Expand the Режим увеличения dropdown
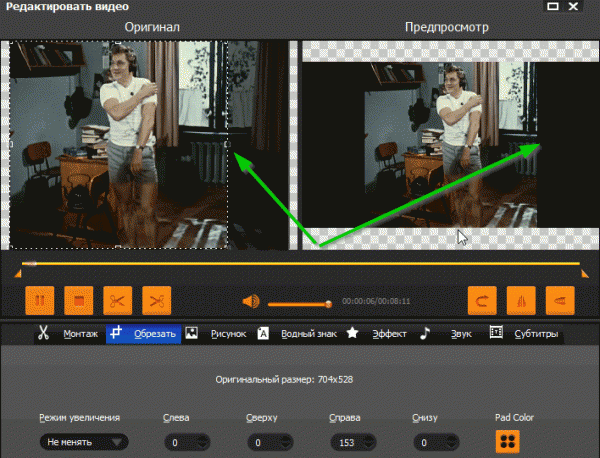Image resolution: width=600 pixels, height=458 pixels. coord(85,441)
